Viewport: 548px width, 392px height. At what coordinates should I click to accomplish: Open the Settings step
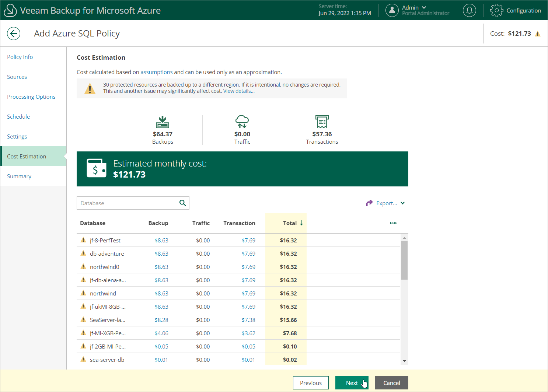[17, 136]
